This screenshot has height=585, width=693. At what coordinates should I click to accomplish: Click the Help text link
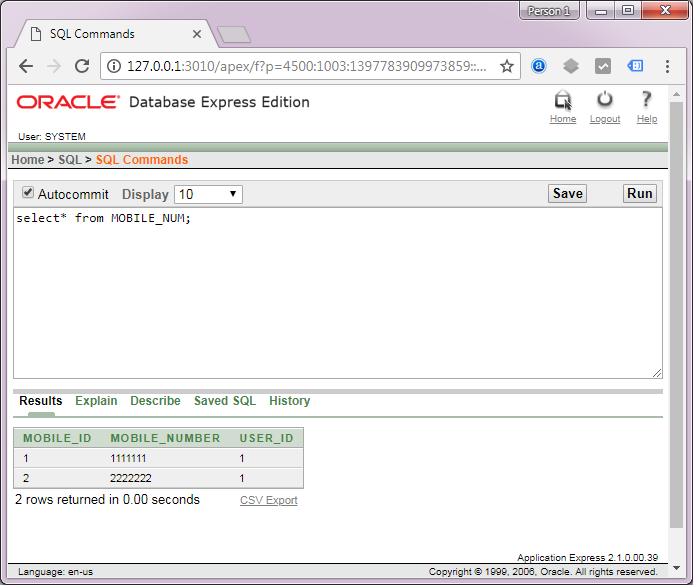647,119
